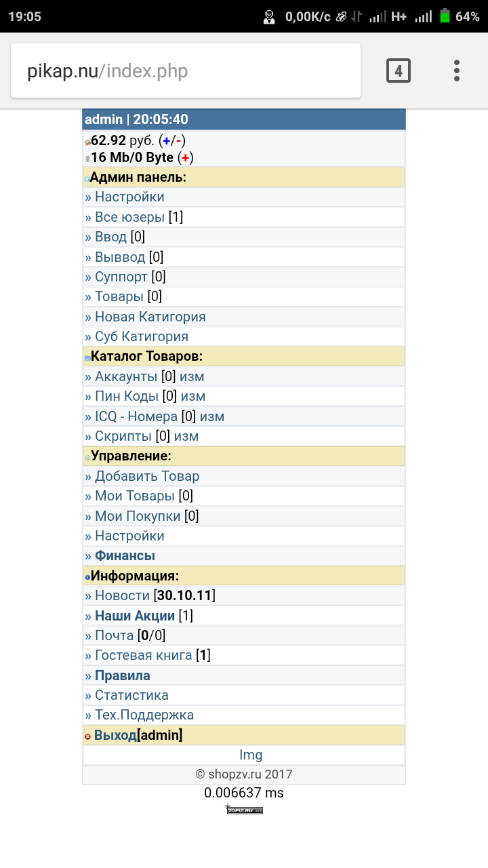Tap the red minus next to ruble balance
The height and width of the screenshot is (868, 488).
(x=178, y=141)
